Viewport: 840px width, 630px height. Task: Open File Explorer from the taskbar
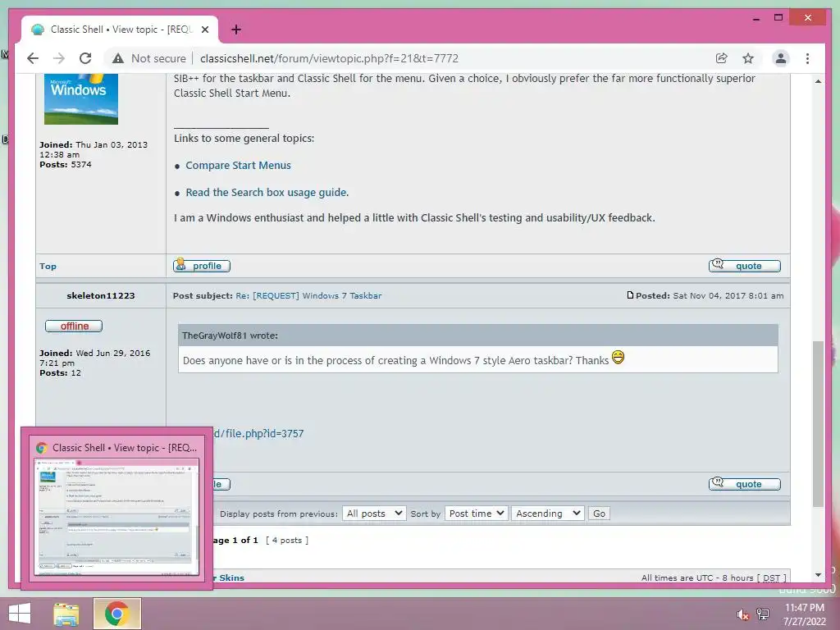pos(66,614)
